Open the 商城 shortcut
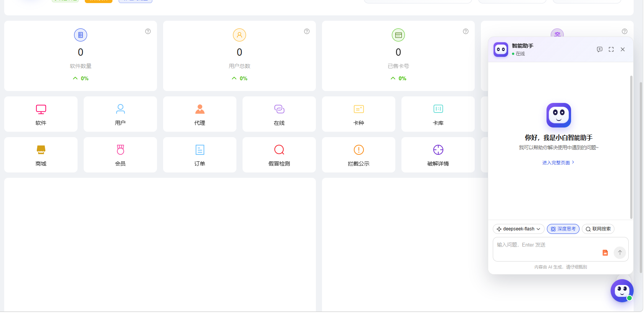Image resolution: width=644 pixels, height=313 pixels. pos(41,155)
